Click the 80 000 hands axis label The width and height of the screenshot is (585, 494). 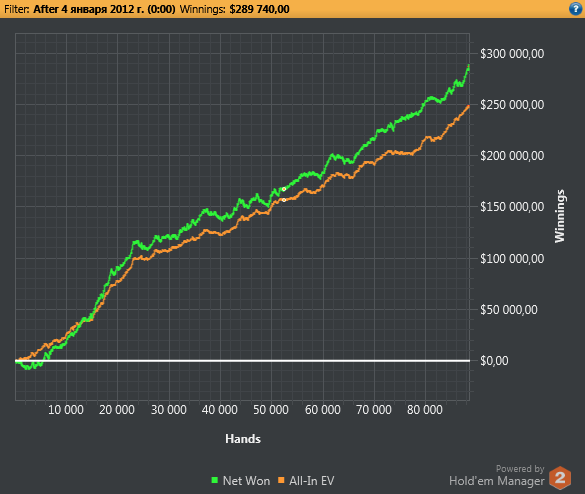[x=425, y=410]
